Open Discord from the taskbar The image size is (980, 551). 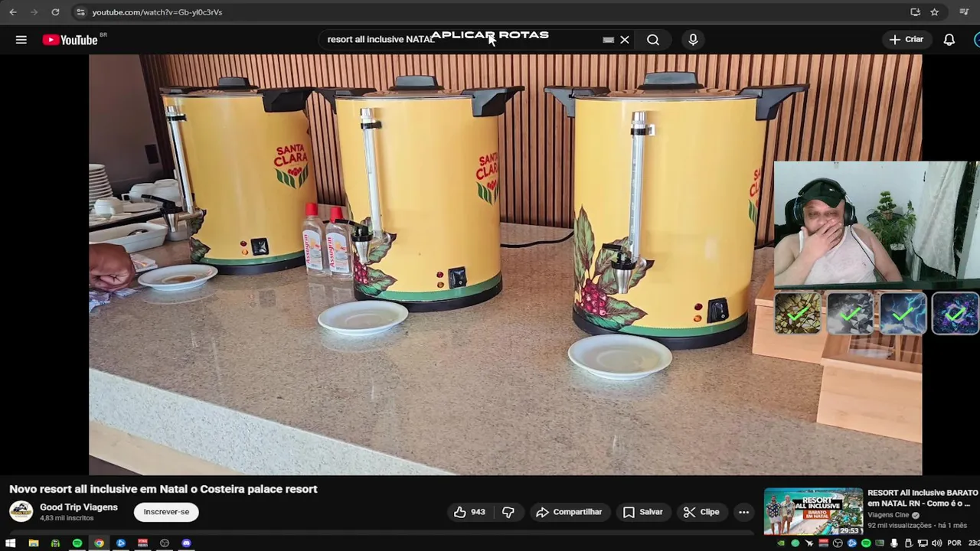tap(186, 543)
